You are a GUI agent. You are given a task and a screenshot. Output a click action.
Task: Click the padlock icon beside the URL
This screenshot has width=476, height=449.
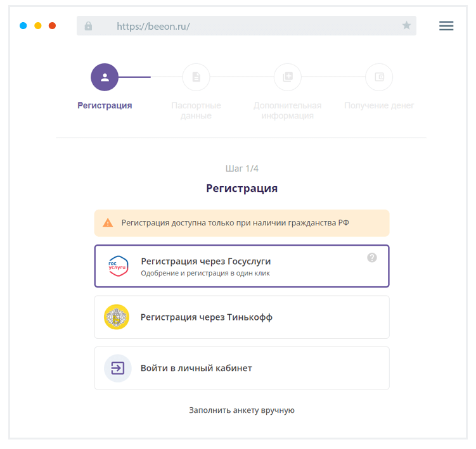(x=88, y=26)
